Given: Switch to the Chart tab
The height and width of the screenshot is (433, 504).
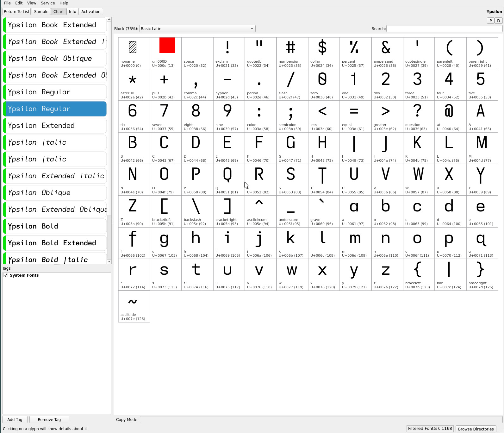Looking at the screenshot, I should (59, 11).
